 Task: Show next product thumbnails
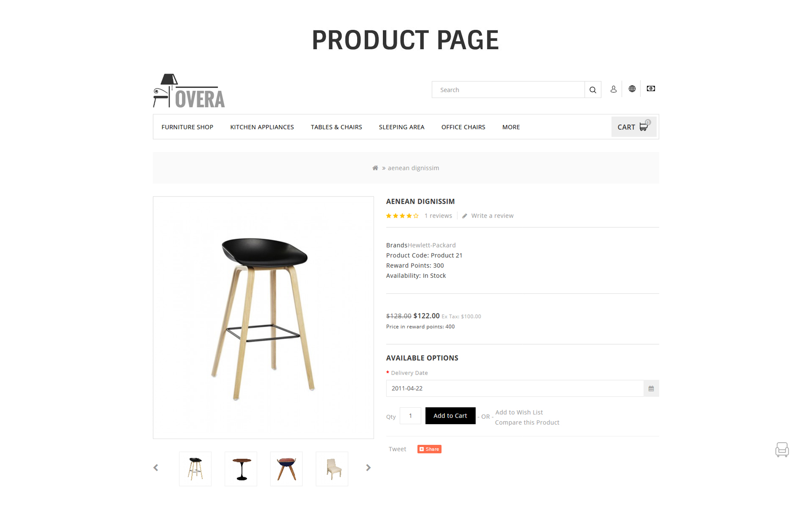[369, 468]
